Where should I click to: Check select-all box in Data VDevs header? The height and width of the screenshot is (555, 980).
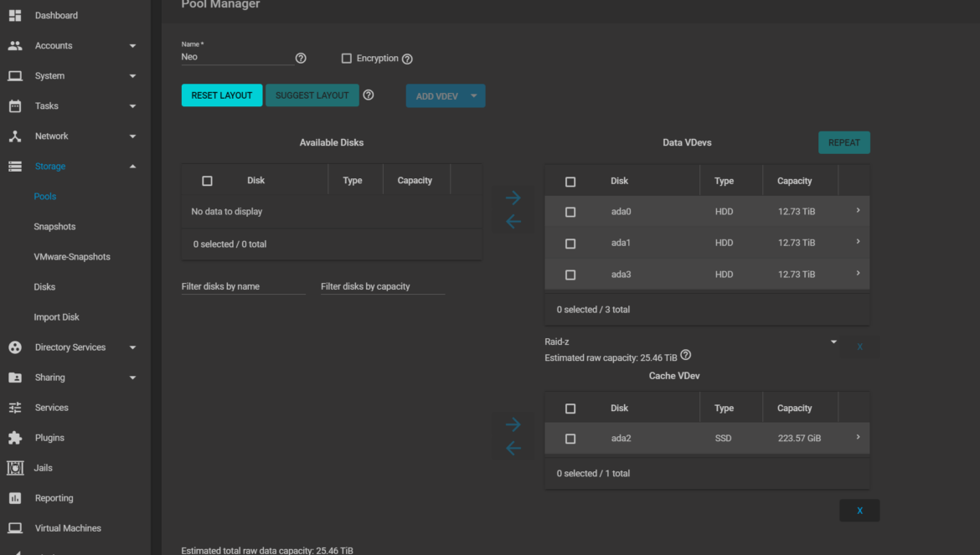coord(570,182)
